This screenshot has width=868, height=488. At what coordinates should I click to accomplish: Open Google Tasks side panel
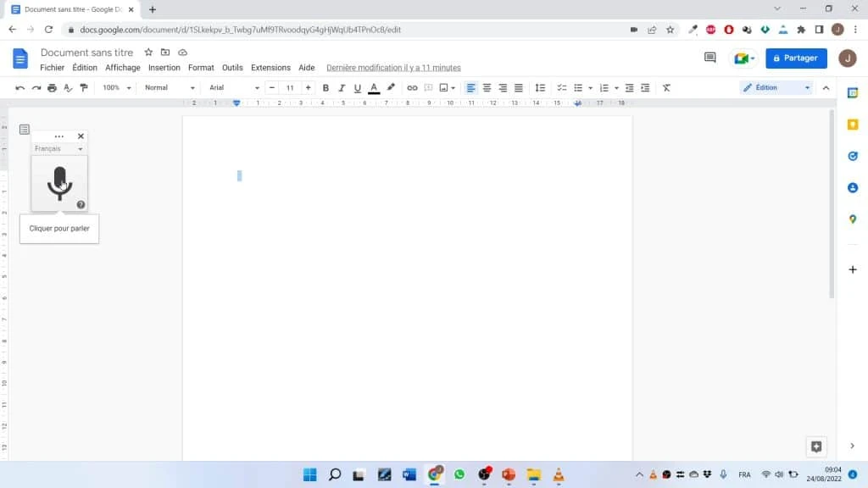[853, 156]
